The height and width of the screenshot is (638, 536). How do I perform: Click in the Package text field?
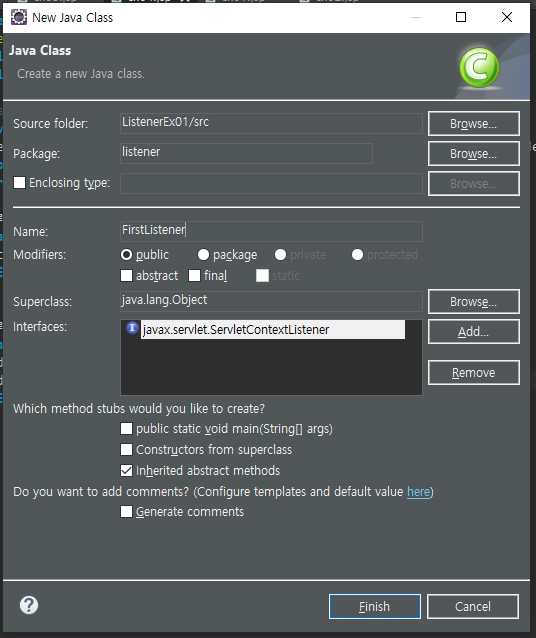246,153
